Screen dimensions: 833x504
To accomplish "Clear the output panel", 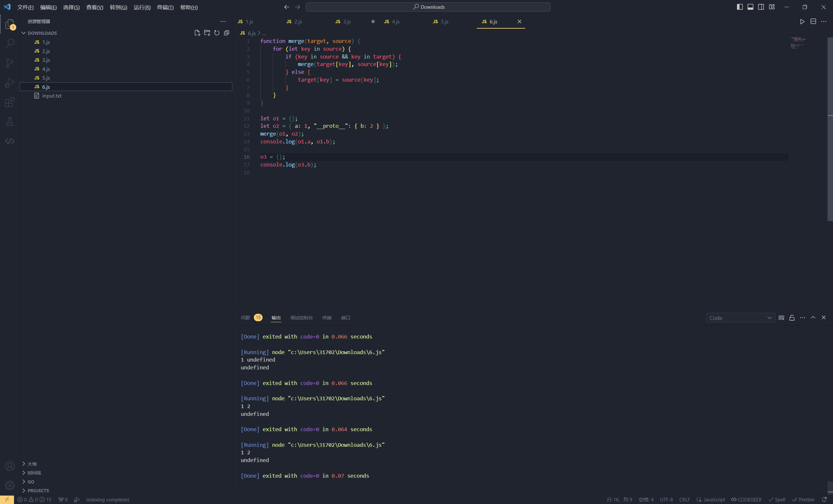I will [781, 318].
